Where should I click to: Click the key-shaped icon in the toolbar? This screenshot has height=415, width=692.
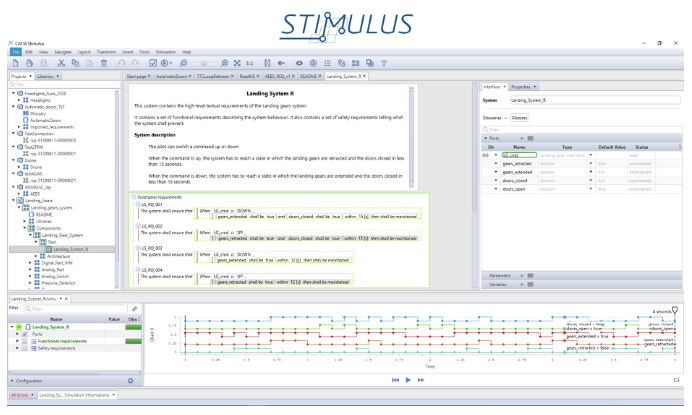click(x=281, y=63)
